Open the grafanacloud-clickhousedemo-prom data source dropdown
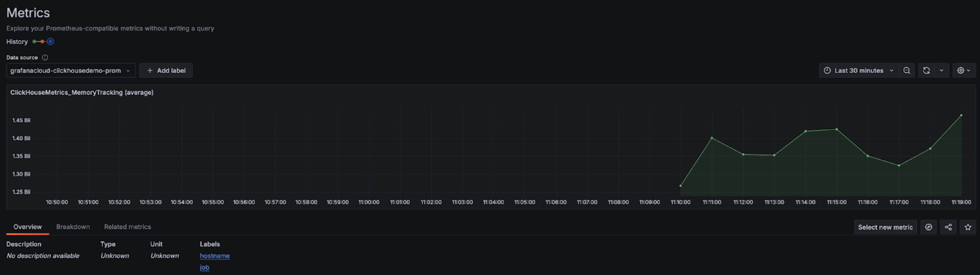 coord(70,70)
